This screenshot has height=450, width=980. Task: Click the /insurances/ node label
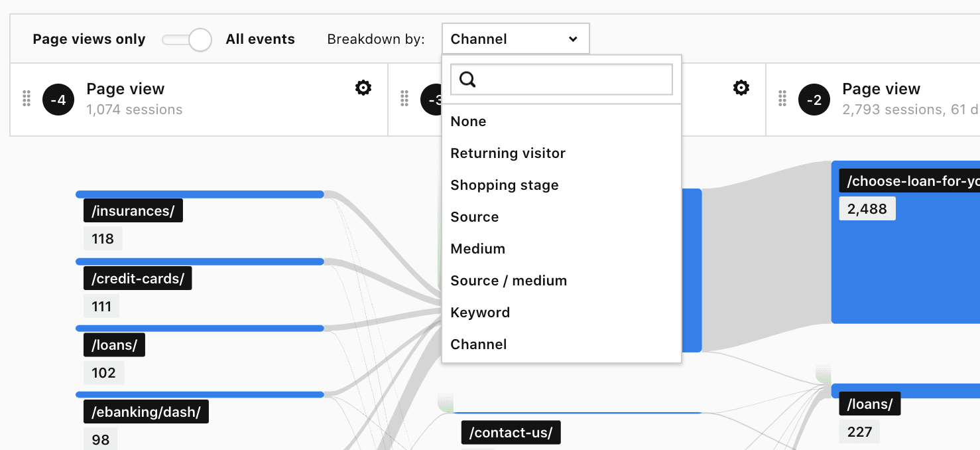point(133,211)
